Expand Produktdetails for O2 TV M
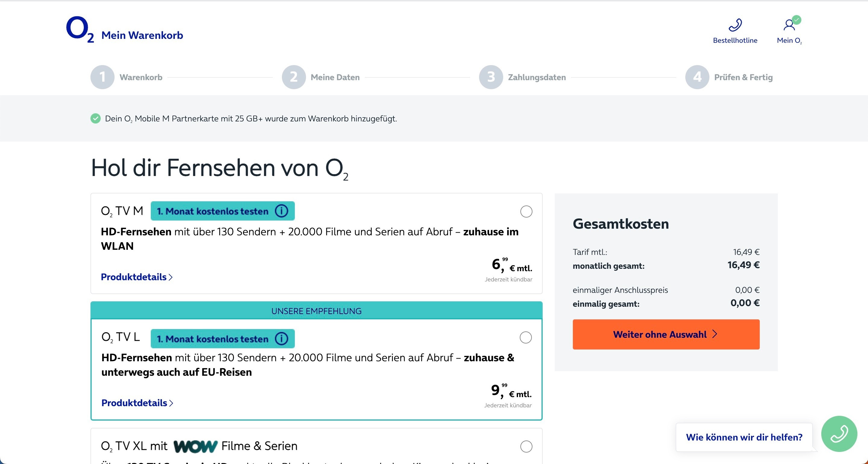 coord(137,277)
